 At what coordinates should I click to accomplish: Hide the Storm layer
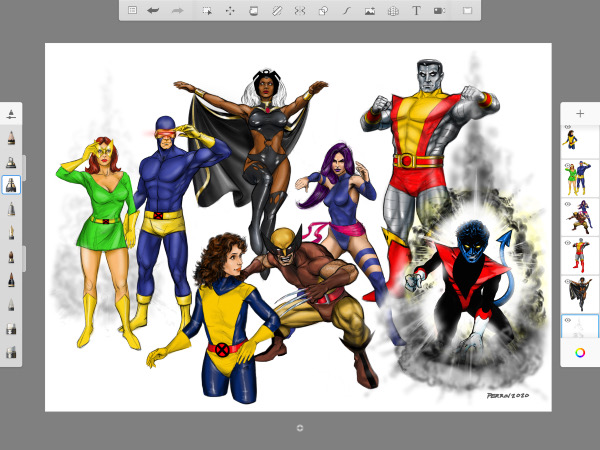(567, 282)
